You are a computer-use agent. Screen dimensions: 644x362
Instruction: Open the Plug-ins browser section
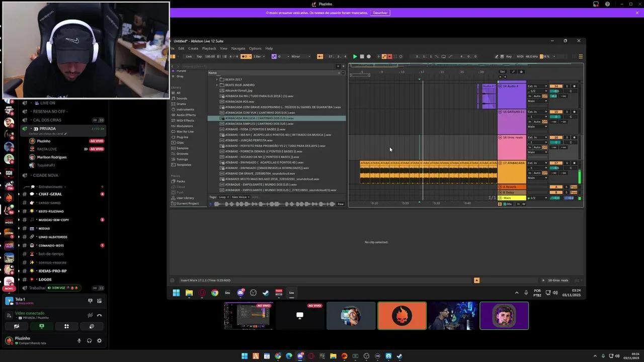[x=182, y=137]
